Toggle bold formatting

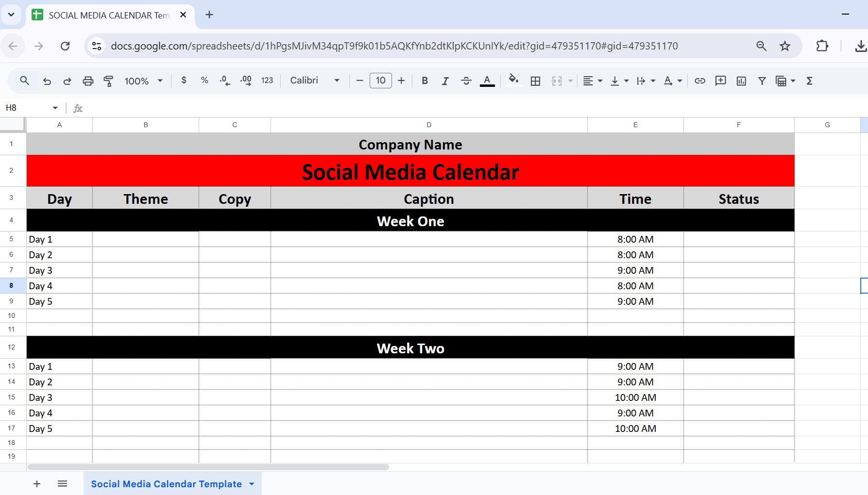pos(425,81)
